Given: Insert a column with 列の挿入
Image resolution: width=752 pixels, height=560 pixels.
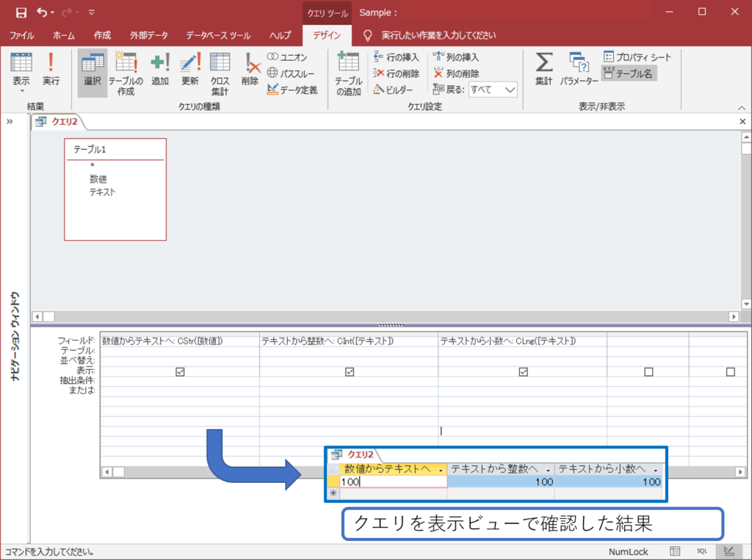Looking at the screenshot, I should (x=456, y=57).
